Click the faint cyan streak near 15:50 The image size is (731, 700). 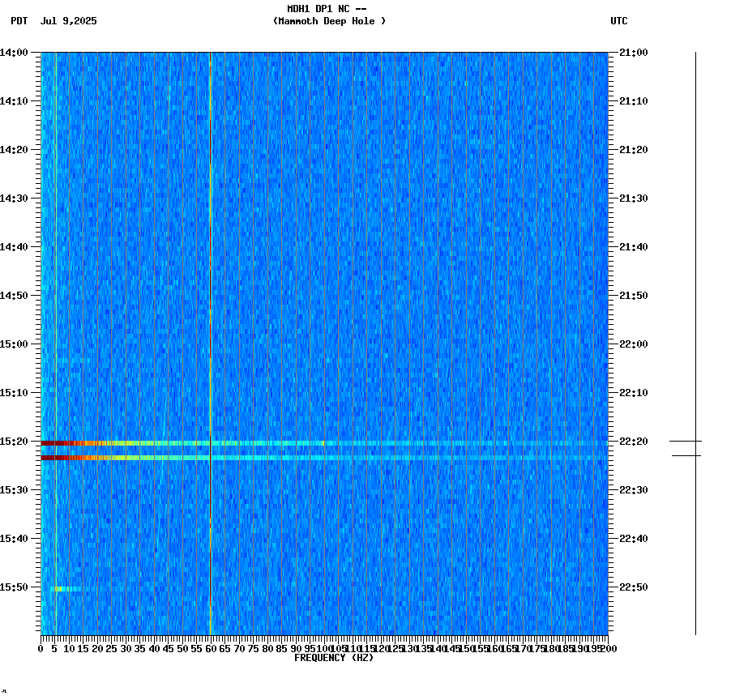[x=65, y=589]
